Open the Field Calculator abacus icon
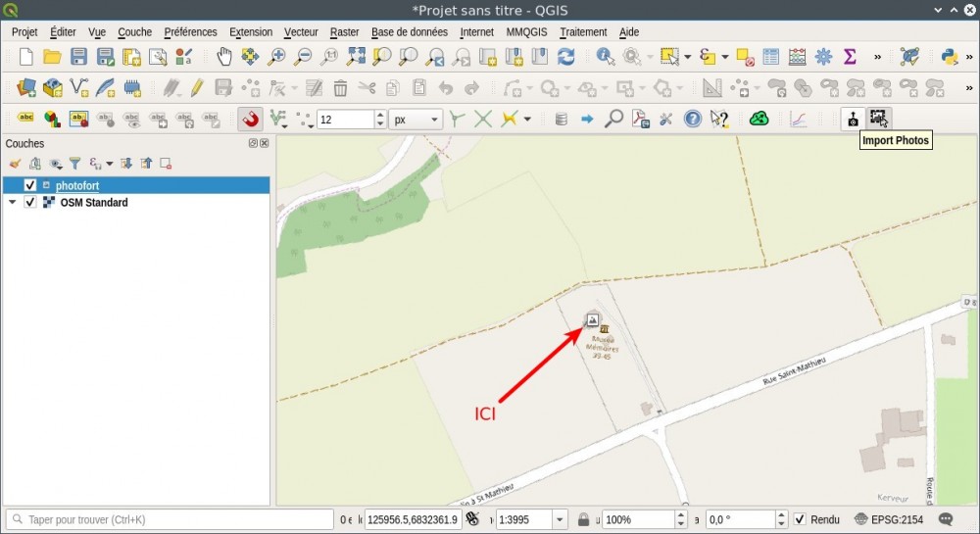980x534 pixels. point(797,57)
